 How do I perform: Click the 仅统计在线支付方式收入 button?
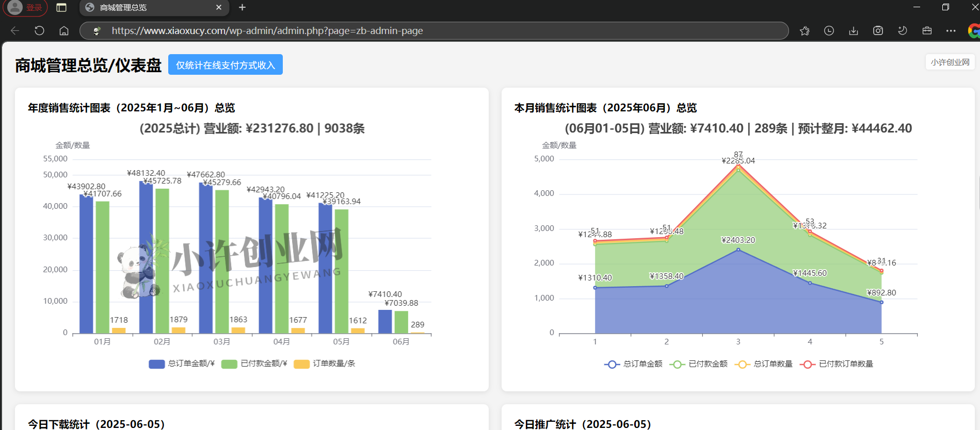click(226, 64)
